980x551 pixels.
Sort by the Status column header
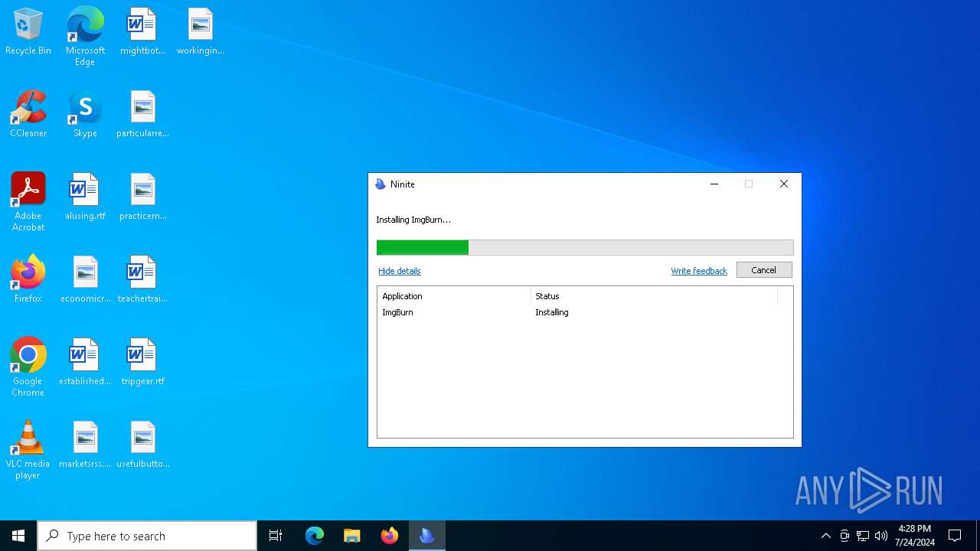click(654, 296)
